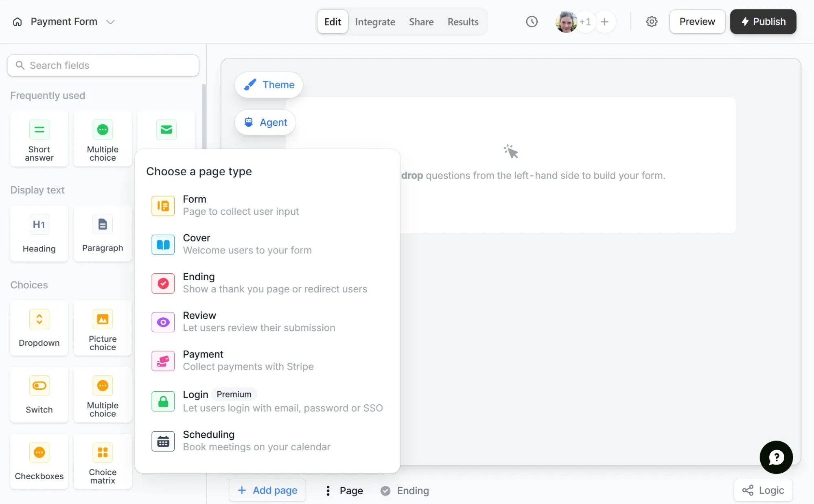This screenshot has width=814, height=504.
Task: Select the frequently used Multiple choice tile
Action: pos(103,139)
